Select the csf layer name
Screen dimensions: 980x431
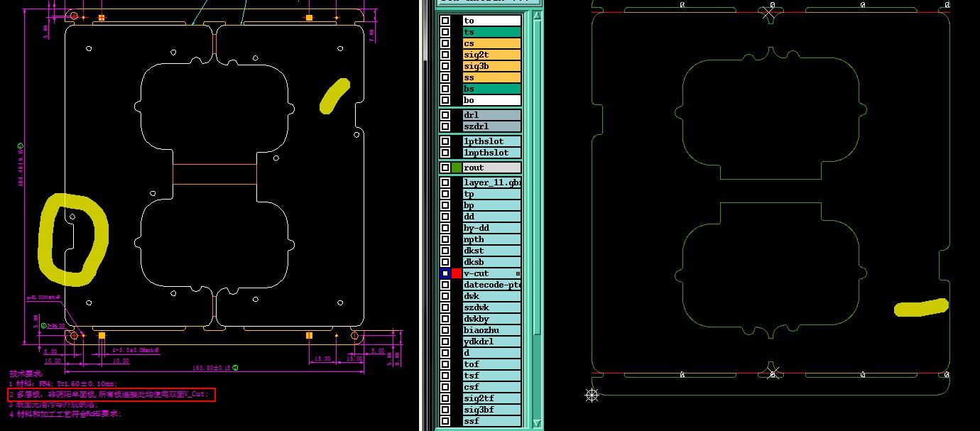point(491,387)
